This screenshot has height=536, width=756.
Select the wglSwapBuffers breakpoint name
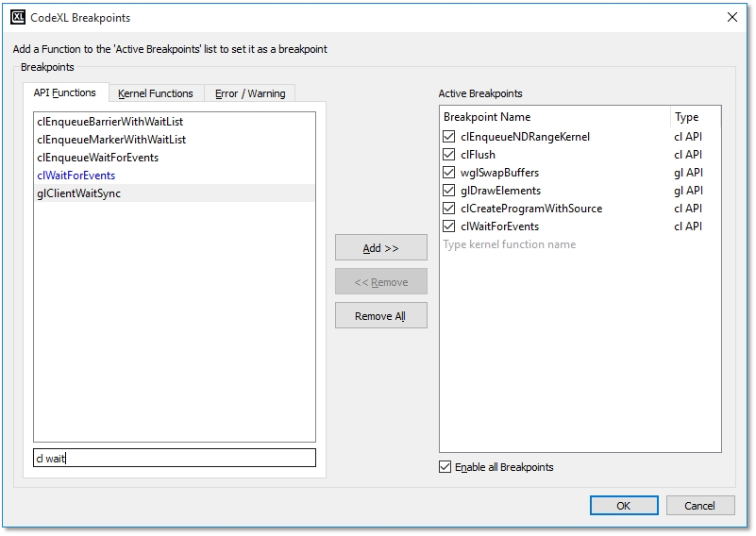(499, 173)
